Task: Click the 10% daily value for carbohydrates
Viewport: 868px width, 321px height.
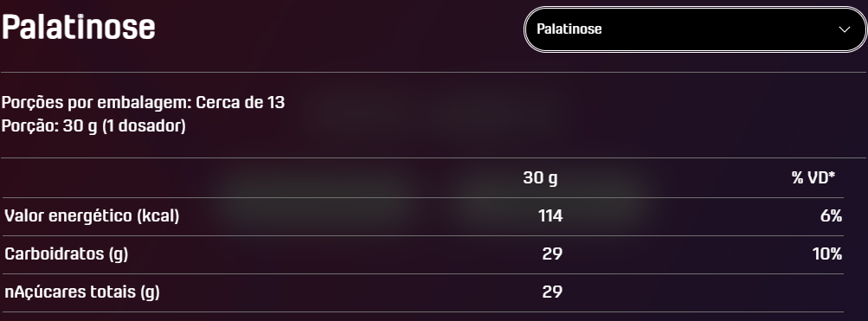Action: click(827, 254)
